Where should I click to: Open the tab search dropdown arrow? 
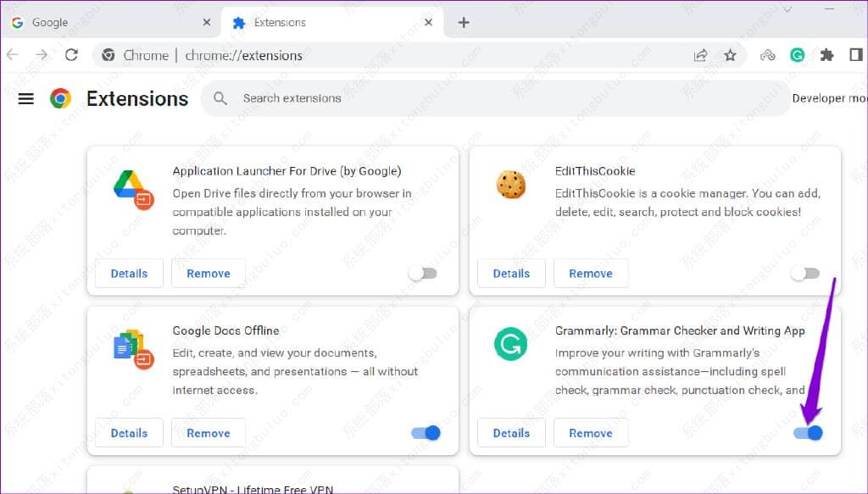(x=787, y=9)
